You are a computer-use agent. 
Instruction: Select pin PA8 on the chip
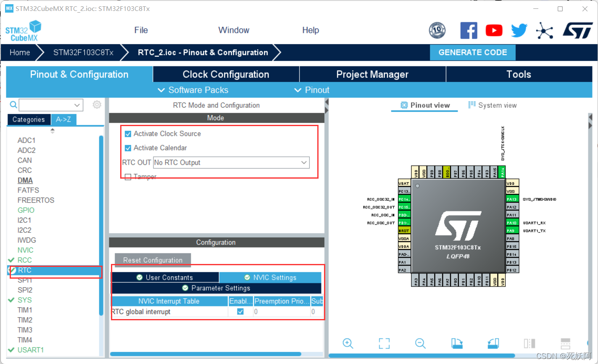(512, 239)
